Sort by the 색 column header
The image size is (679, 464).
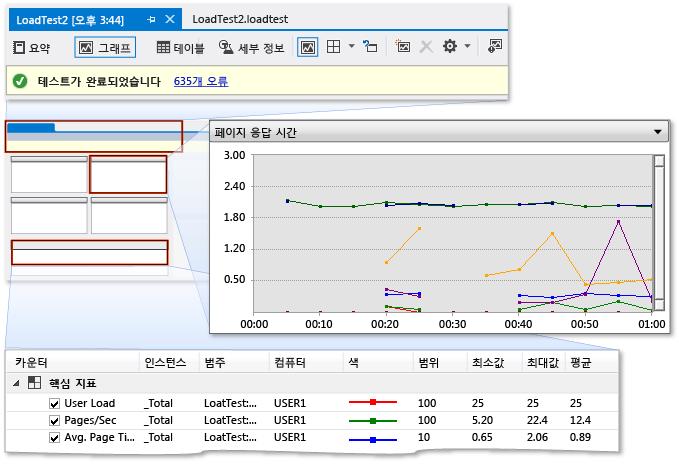(378, 362)
